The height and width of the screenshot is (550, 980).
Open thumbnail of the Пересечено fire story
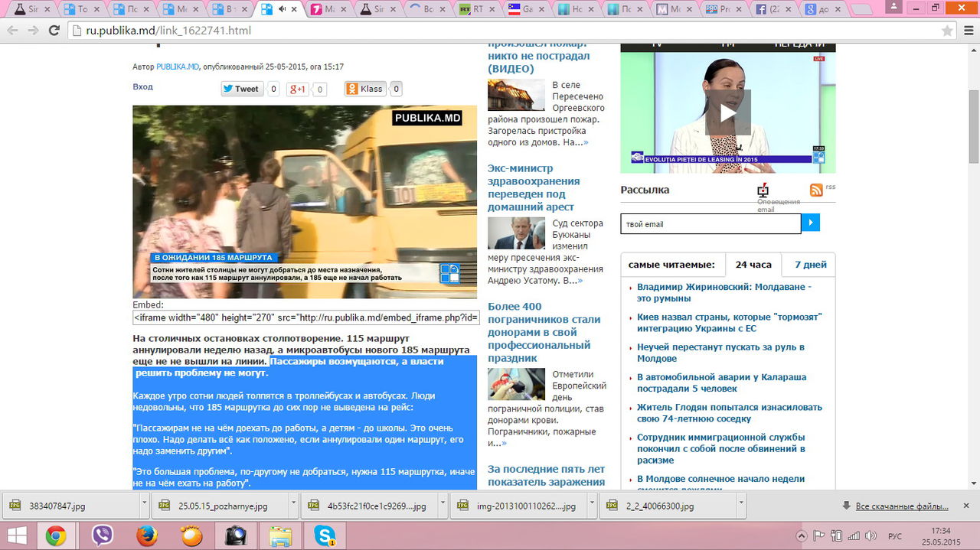click(516, 95)
